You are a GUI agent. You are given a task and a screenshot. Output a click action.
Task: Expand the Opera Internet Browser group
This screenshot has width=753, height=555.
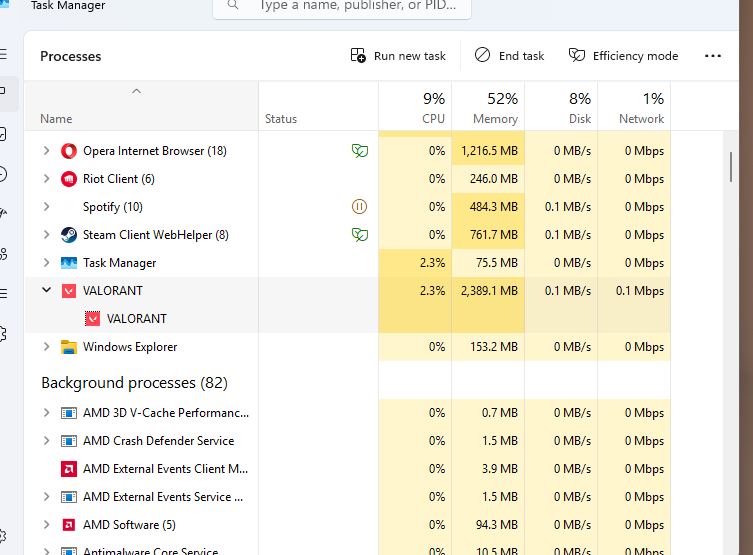[x=46, y=151]
